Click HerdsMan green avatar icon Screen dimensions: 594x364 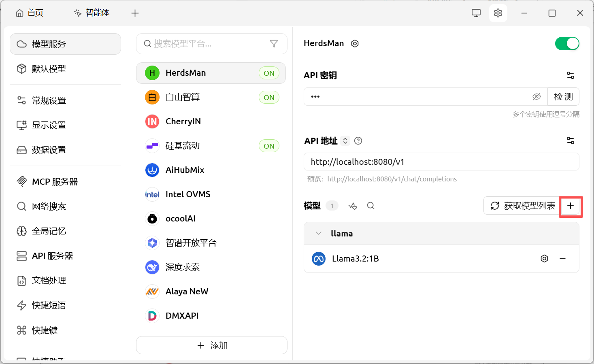click(x=152, y=73)
